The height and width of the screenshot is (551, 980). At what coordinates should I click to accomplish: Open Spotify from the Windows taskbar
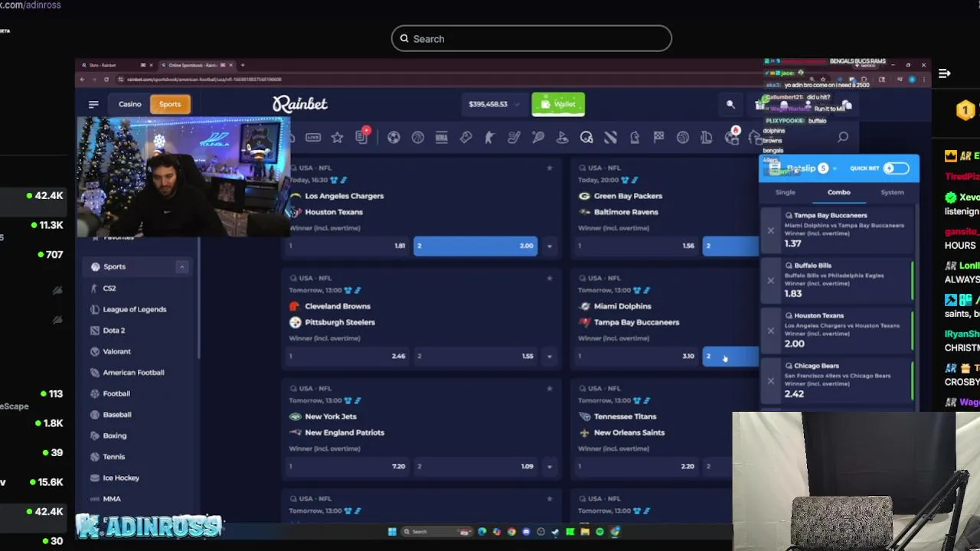click(x=599, y=532)
